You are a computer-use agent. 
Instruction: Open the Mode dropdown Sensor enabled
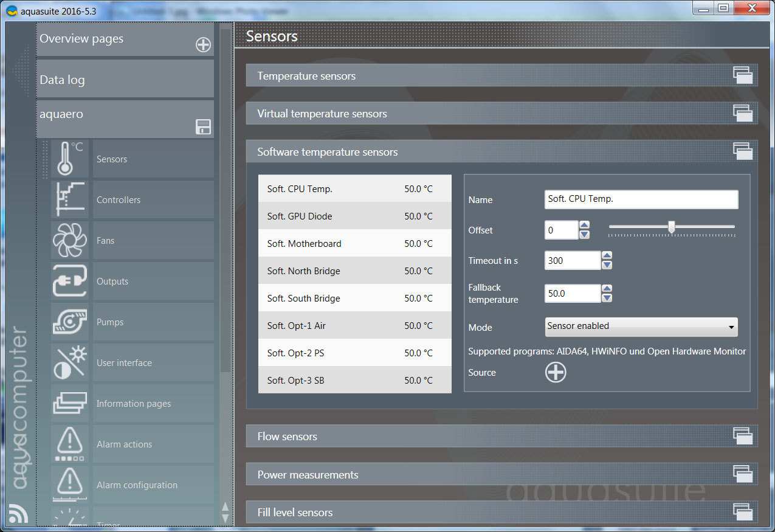[641, 326]
